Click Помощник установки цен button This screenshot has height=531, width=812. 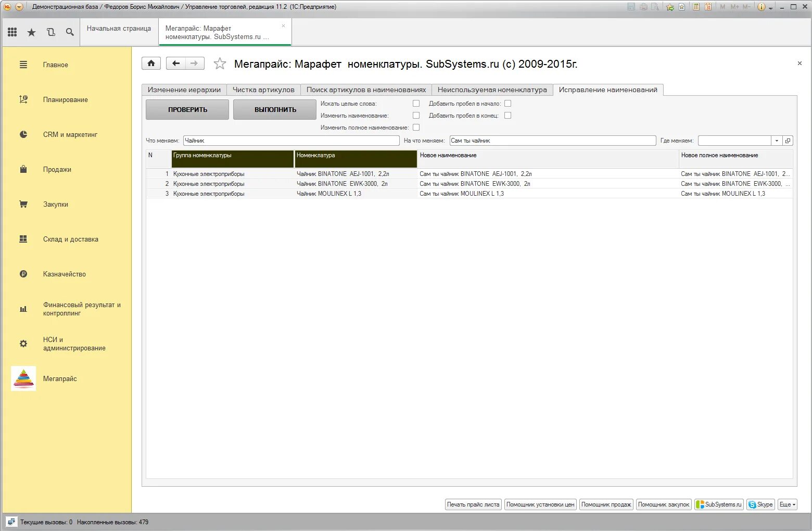coord(540,504)
